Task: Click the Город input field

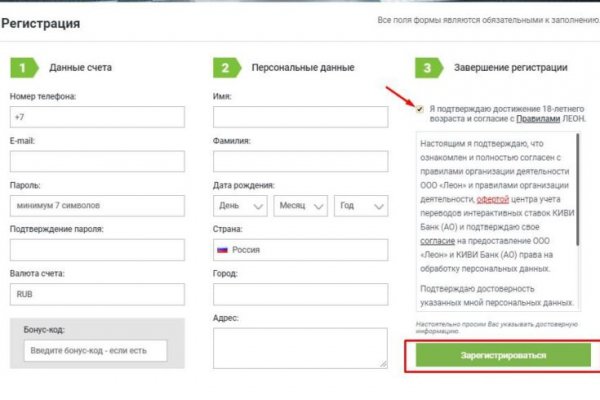Action: 300,294
